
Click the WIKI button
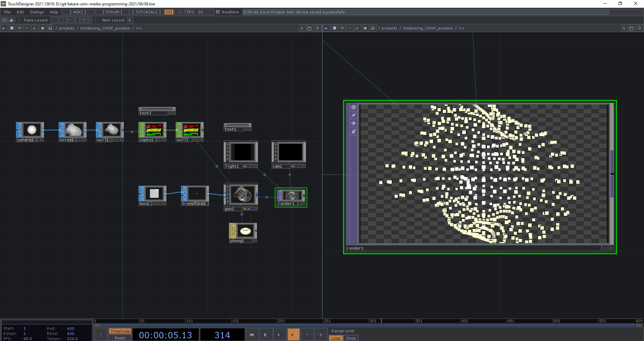point(78,12)
